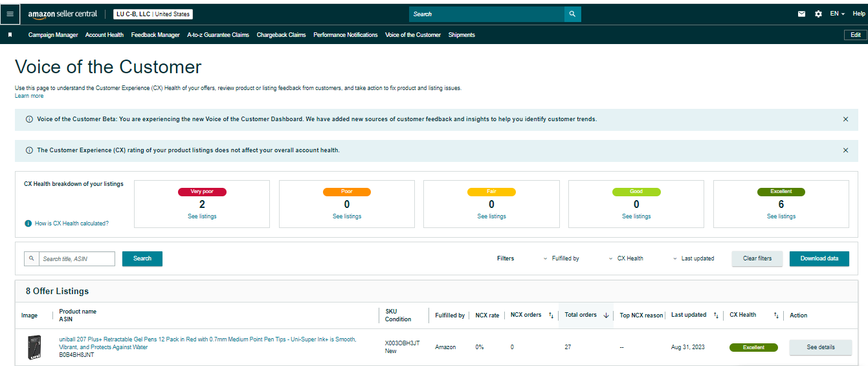This screenshot has height=366, width=868.
Task: Open A-to-z Guarantee Claims
Action: point(218,35)
